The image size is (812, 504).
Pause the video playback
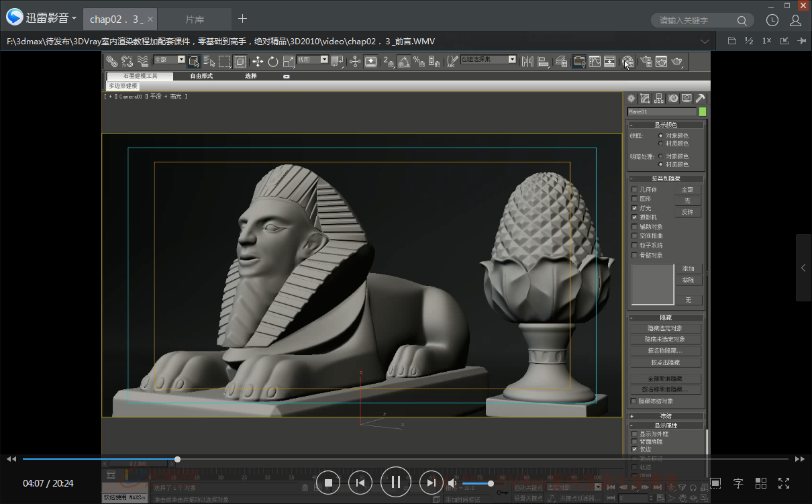pos(396,482)
